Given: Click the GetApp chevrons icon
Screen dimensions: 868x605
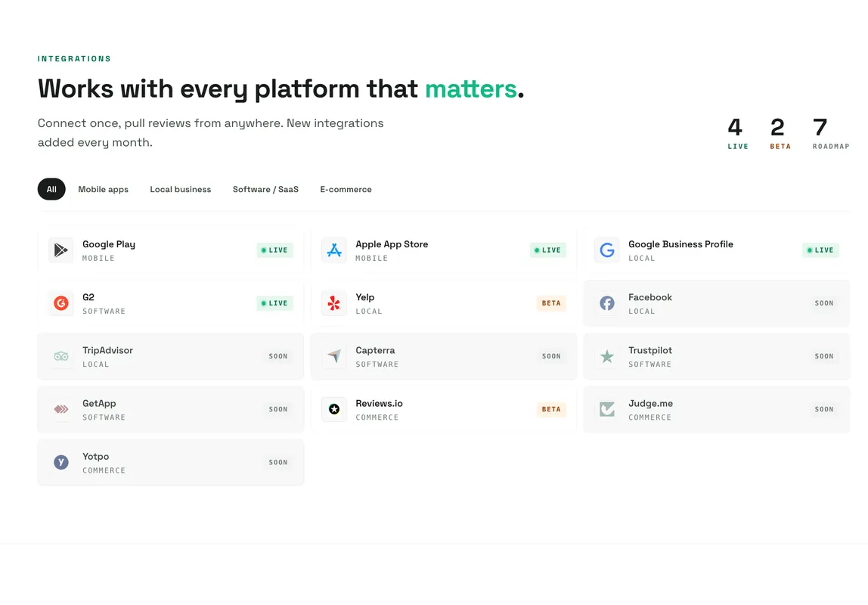Looking at the screenshot, I should pyautogui.click(x=61, y=410).
